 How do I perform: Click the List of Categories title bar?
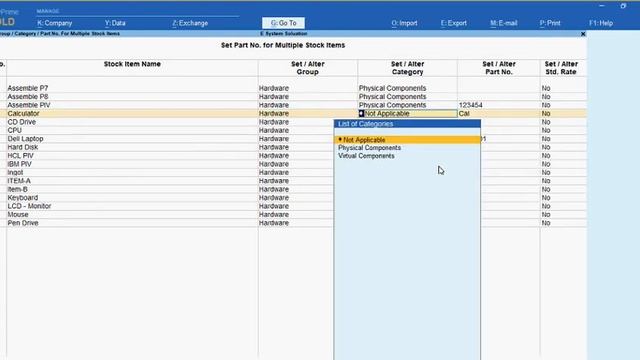pyautogui.click(x=407, y=124)
